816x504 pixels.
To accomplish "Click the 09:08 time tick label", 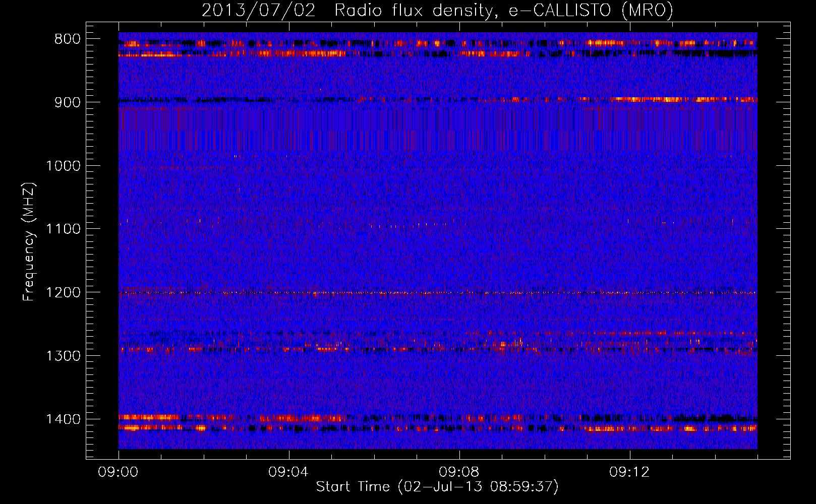I will point(459,472).
